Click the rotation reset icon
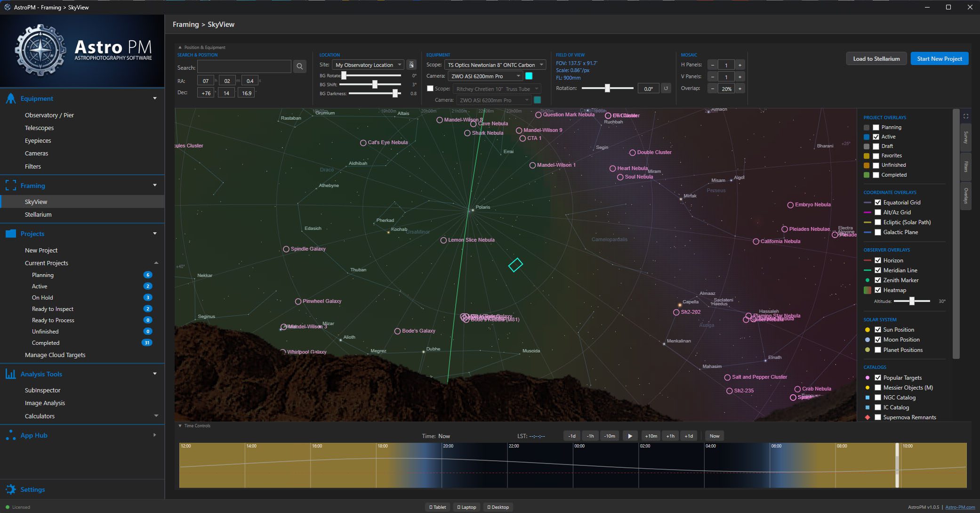The height and width of the screenshot is (513, 980). pyautogui.click(x=666, y=89)
